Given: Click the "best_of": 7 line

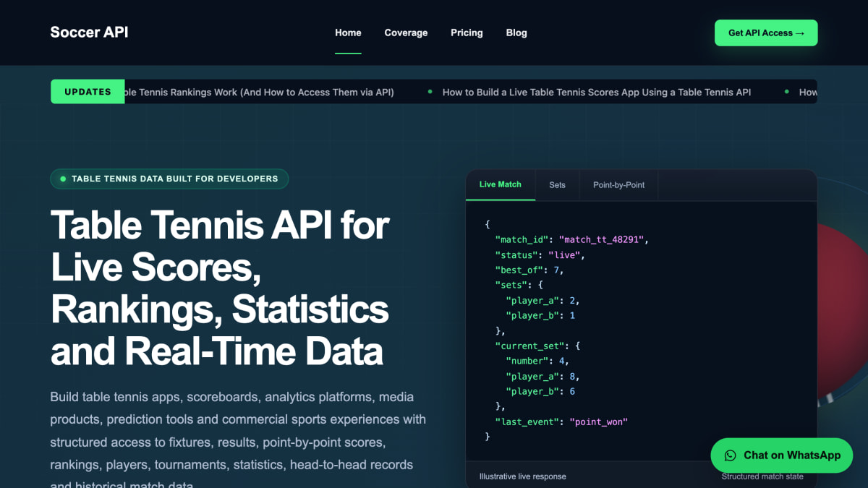Looking at the screenshot, I should pyautogui.click(x=529, y=270).
